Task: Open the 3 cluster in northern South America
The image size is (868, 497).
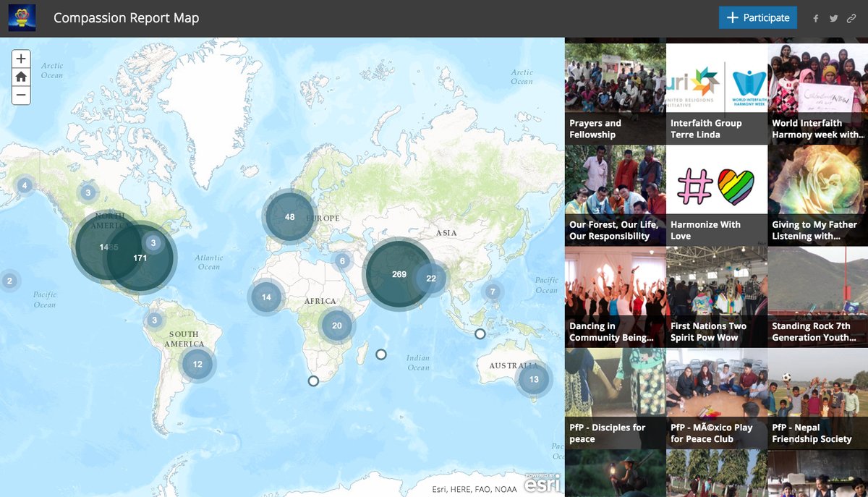Action: click(153, 320)
